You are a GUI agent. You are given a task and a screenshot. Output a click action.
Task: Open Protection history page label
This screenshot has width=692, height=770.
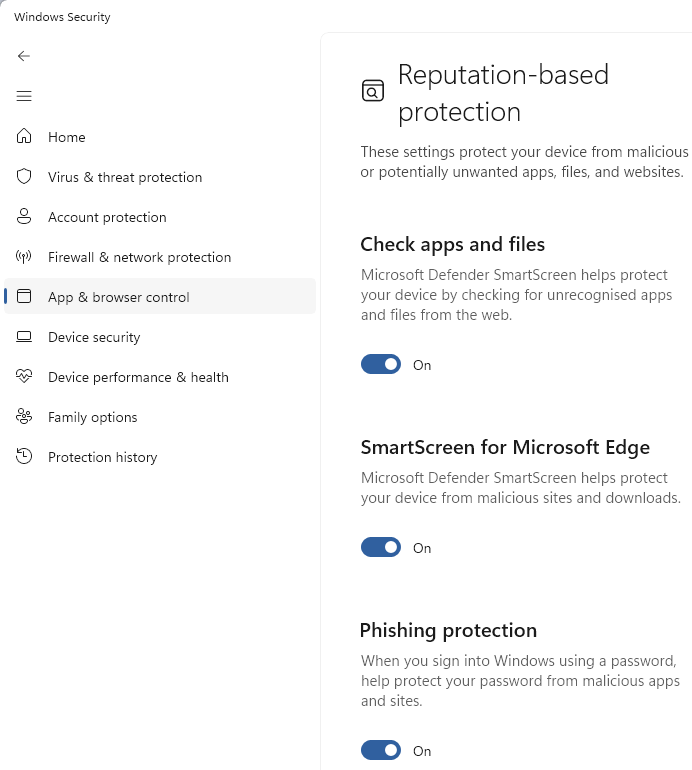[x=103, y=457]
